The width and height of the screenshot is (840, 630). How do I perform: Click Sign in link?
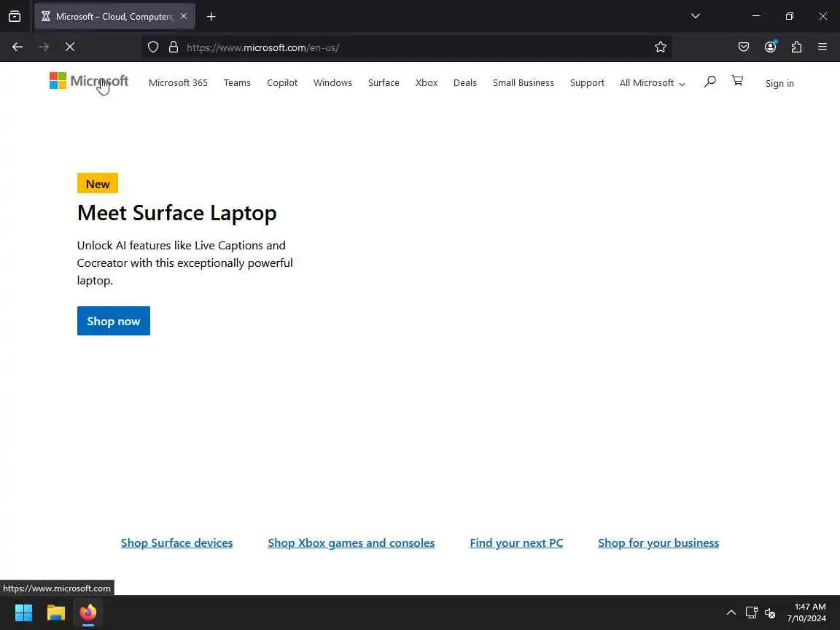click(779, 84)
